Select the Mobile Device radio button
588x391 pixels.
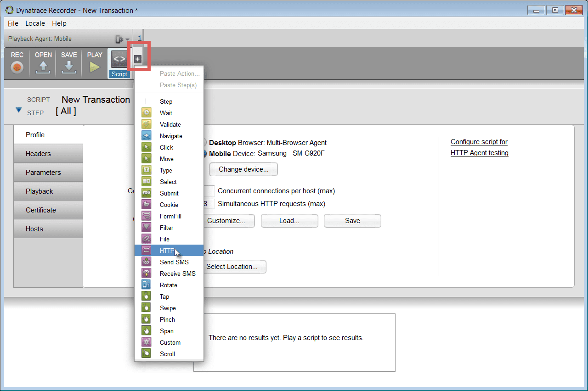205,154
